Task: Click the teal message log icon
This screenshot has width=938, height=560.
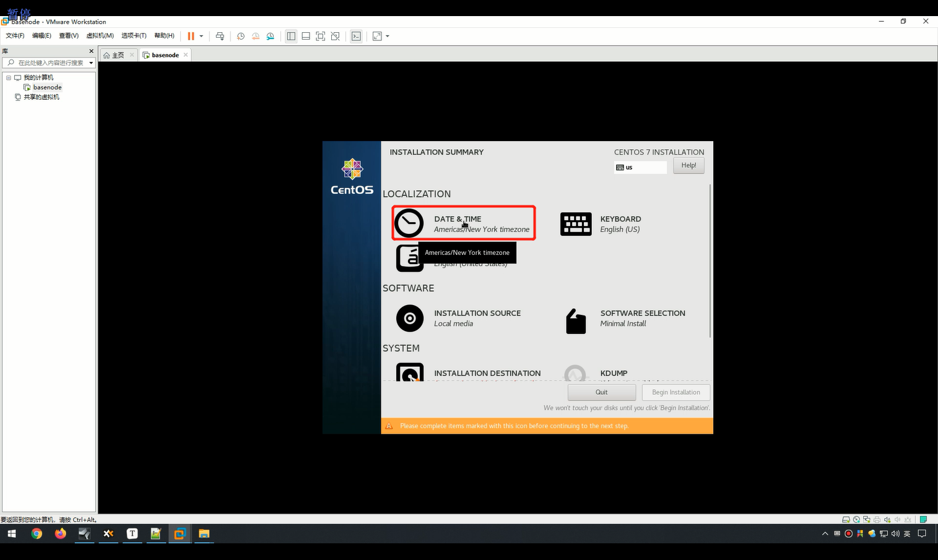Action: 923,520
